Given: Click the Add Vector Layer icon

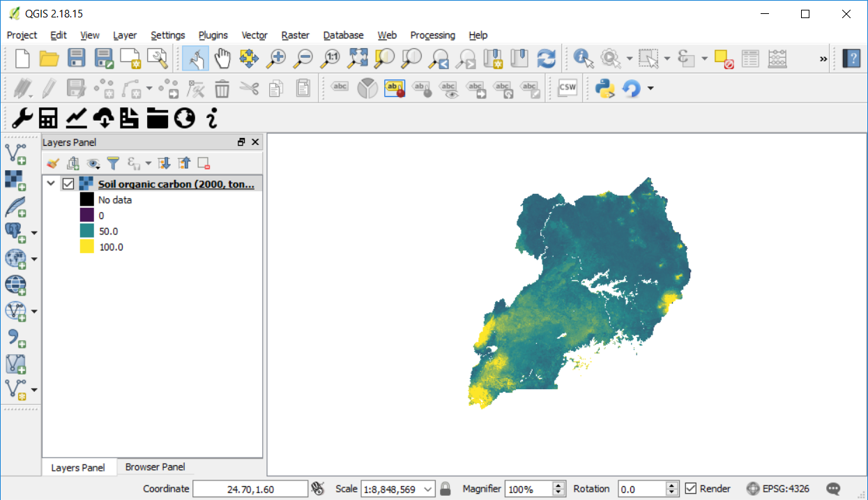Looking at the screenshot, I should coord(15,151).
